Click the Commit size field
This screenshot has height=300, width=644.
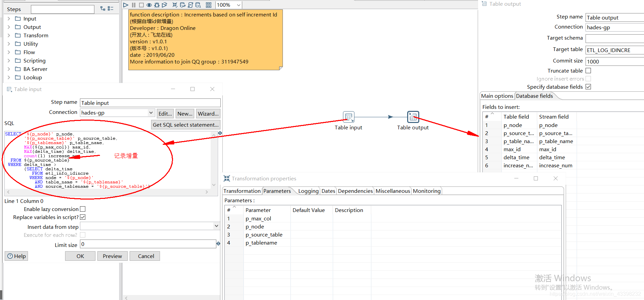pyautogui.click(x=615, y=61)
